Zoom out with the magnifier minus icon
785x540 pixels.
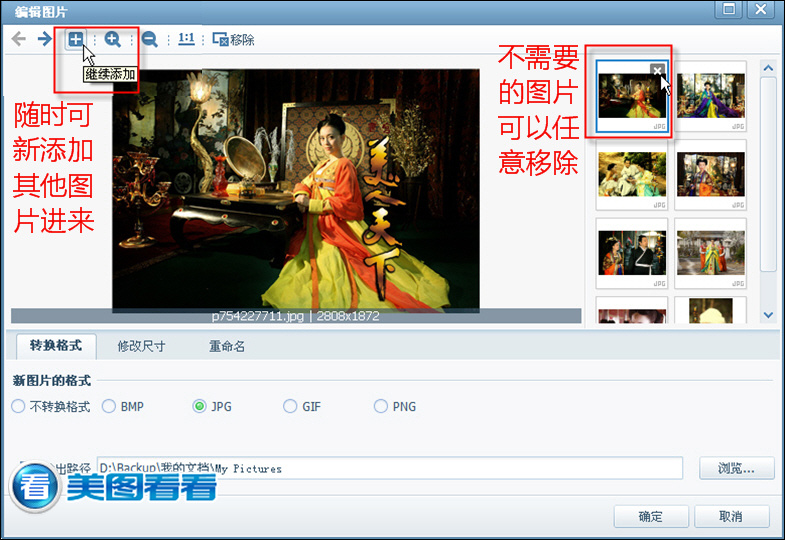point(149,39)
